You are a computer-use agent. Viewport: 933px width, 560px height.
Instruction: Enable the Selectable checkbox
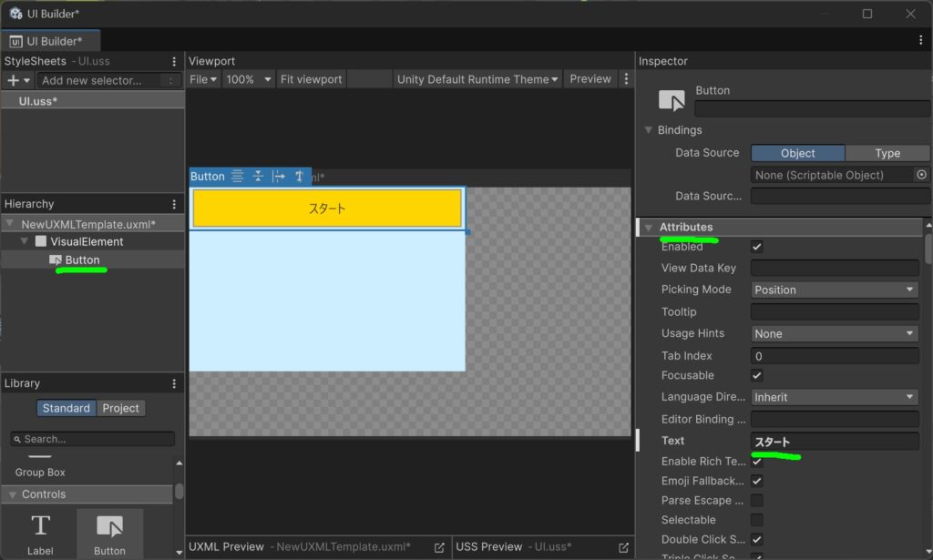click(757, 520)
